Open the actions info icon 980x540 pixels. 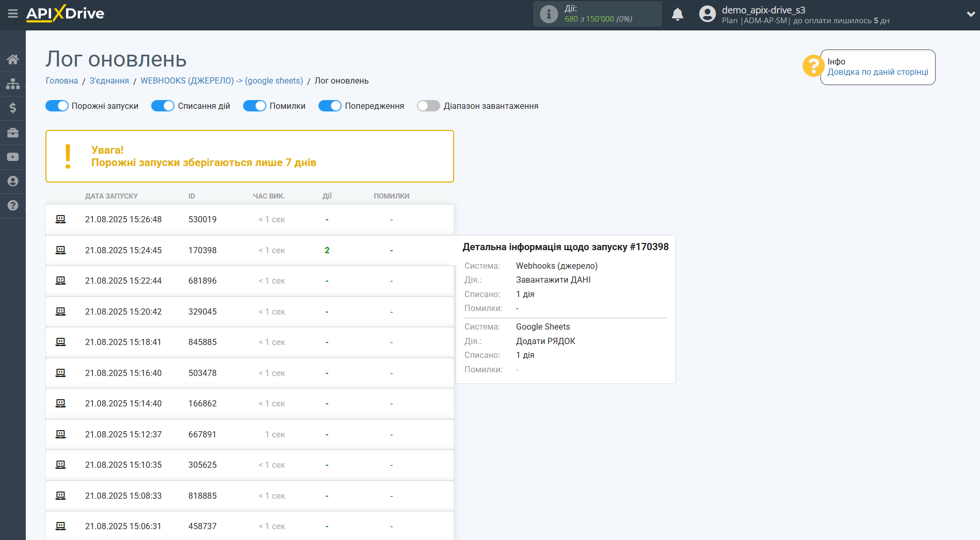point(549,14)
